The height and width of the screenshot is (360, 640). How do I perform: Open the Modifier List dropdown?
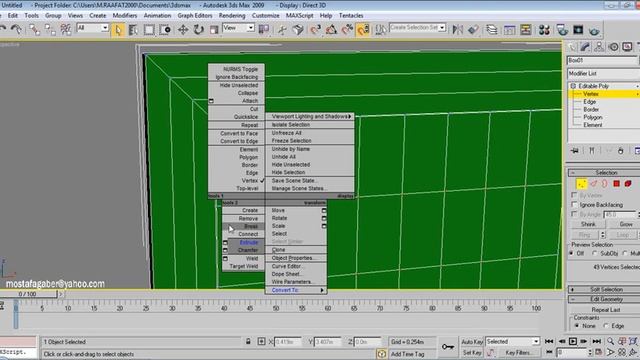[603, 73]
